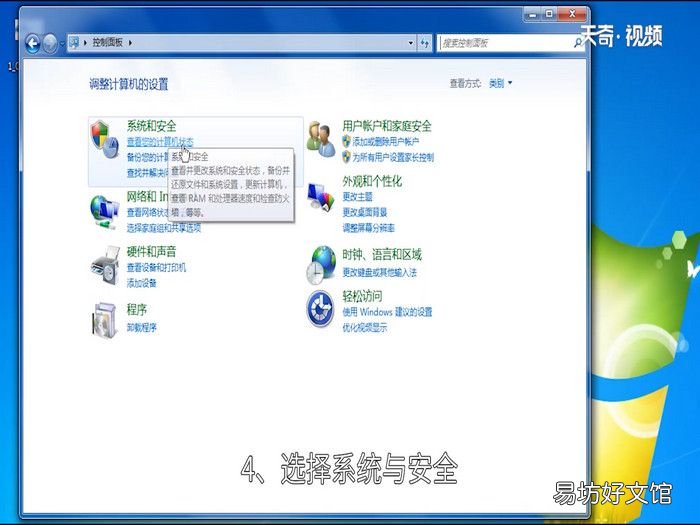The width and height of the screenshot is (700, 525).
Task: Click 调整屏幕分辨率 link
Action: tap(368, 228)
